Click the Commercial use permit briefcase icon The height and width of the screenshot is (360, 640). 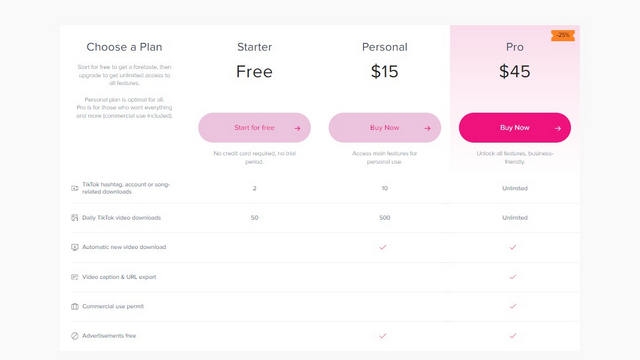(x=75, y=306)
